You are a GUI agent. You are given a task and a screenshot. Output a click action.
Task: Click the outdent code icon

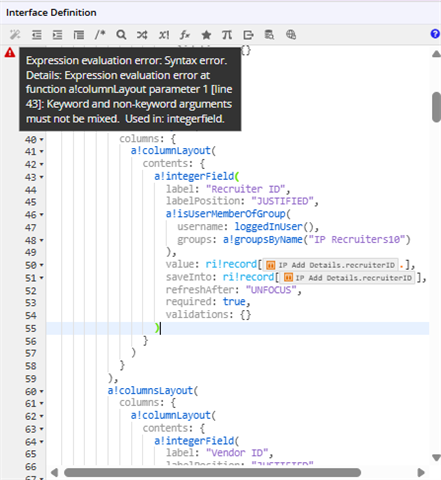pos(37,35)
